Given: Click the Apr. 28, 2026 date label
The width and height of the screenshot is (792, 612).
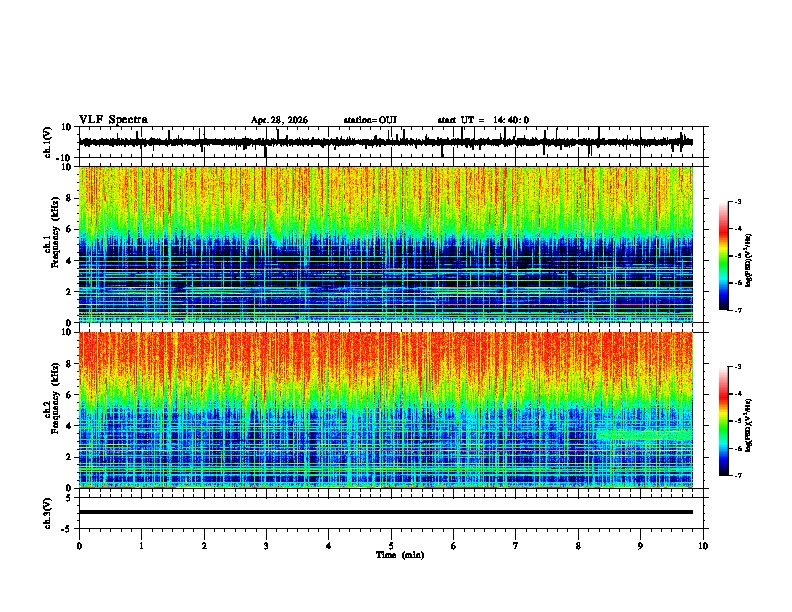Looking at the screenshot, I should click(x=279, y=120).
